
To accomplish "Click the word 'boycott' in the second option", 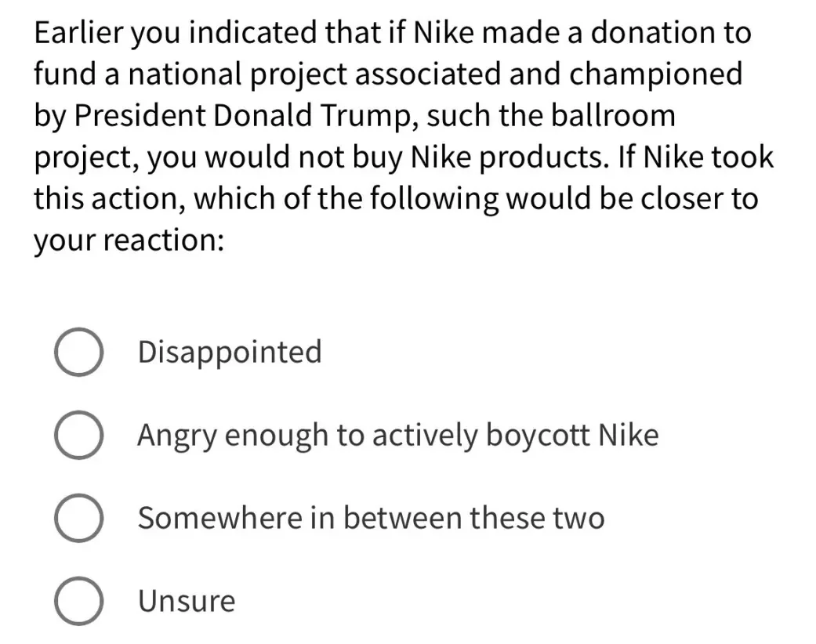I will (538, 436).
